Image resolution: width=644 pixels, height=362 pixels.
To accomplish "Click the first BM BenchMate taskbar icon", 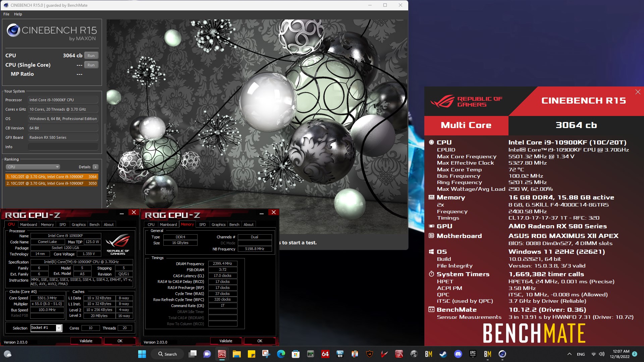I will [429, 354].
